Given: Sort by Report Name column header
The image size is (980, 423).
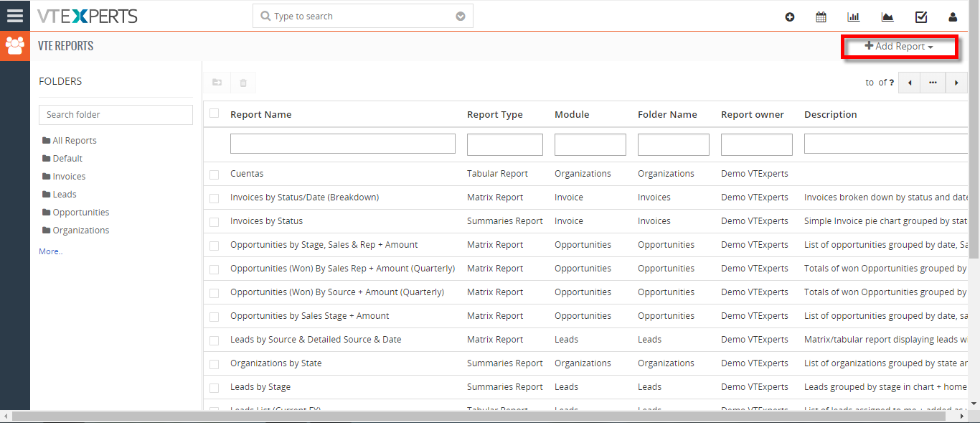Looking at the screenshot, I should tap(260, 115).
